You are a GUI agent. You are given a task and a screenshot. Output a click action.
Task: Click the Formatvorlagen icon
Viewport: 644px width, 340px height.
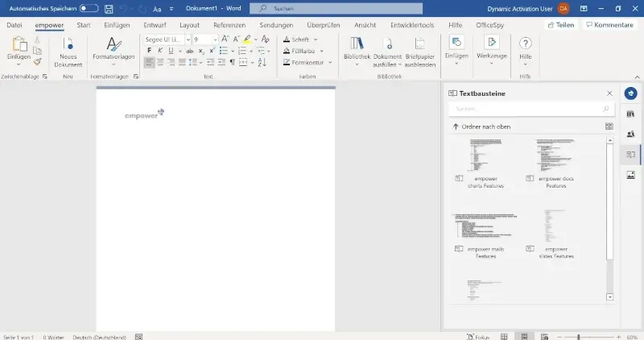coord(114,44)
